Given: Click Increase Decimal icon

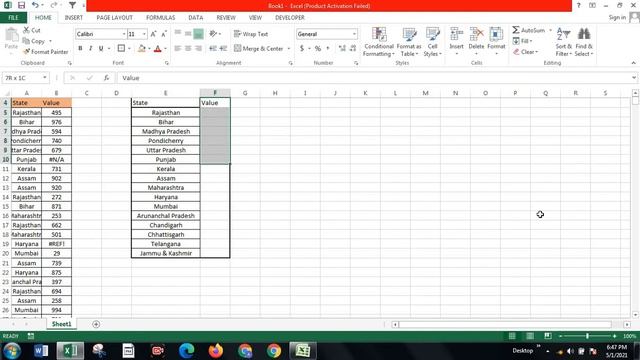Looking at the screenshot, I should click(x=342, y=49).
